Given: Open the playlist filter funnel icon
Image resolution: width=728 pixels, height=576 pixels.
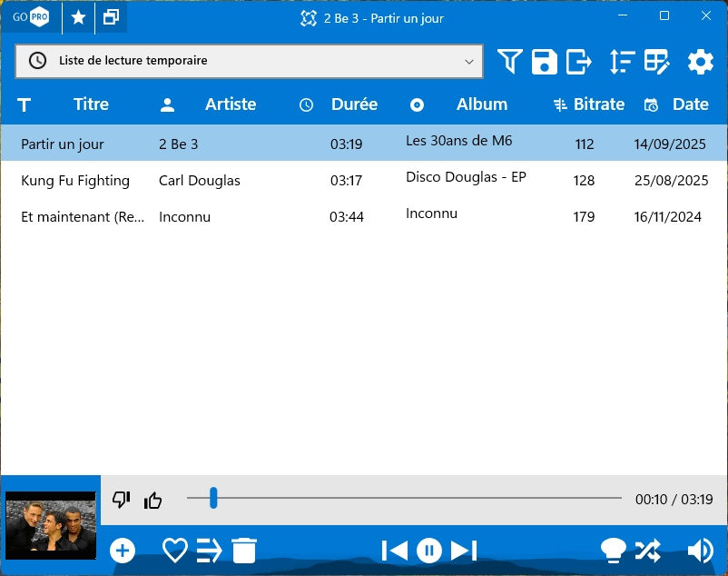Looking at the screenshot, I should [510, 61].
